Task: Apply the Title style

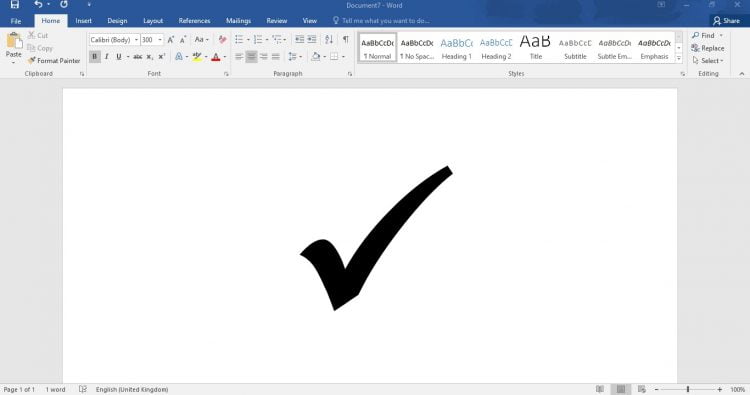Action: tap(536, 48)
